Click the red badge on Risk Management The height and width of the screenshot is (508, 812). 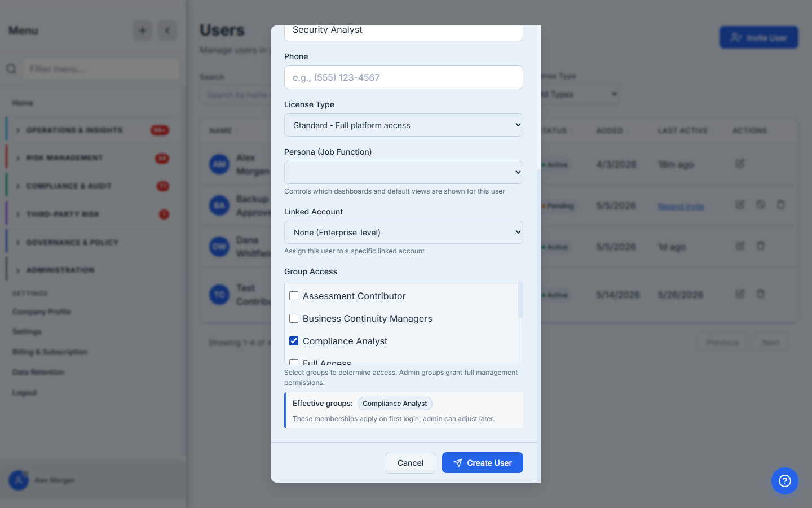click(162, 158)
